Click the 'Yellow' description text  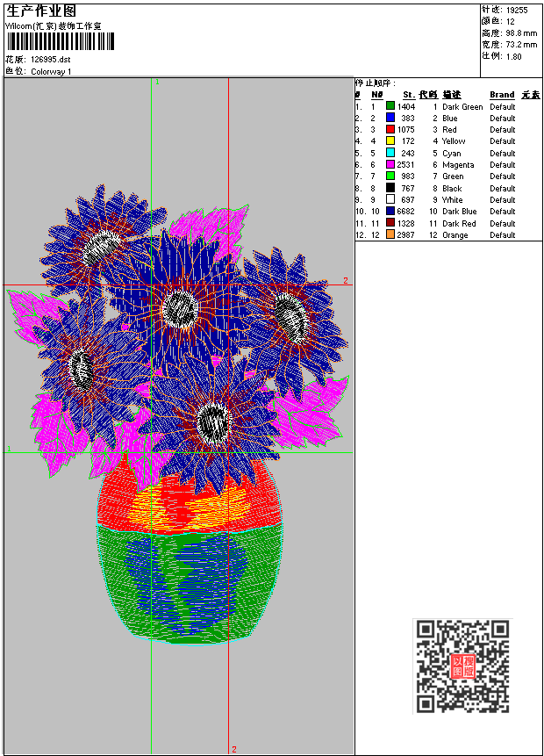pyautogui.click(x=454, y=141)
